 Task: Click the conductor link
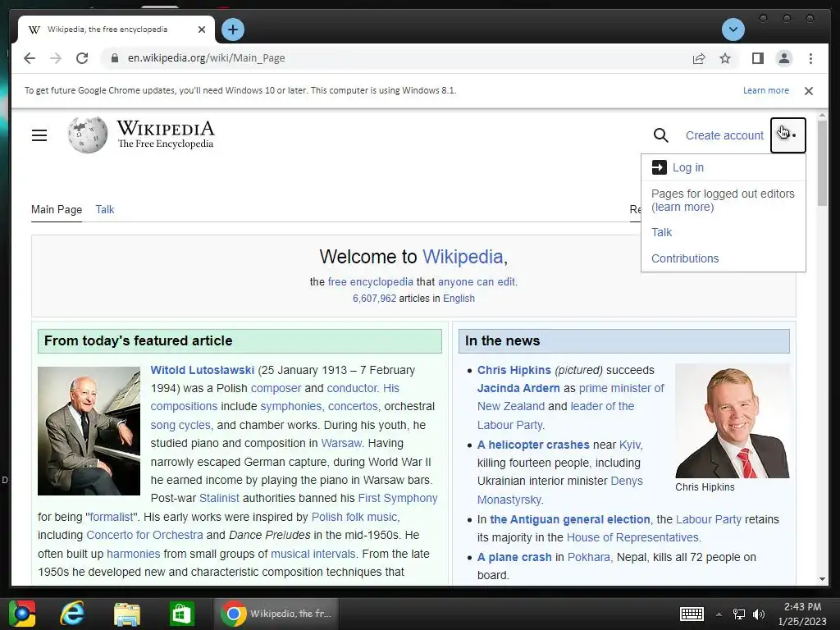[x=352, y=388]
